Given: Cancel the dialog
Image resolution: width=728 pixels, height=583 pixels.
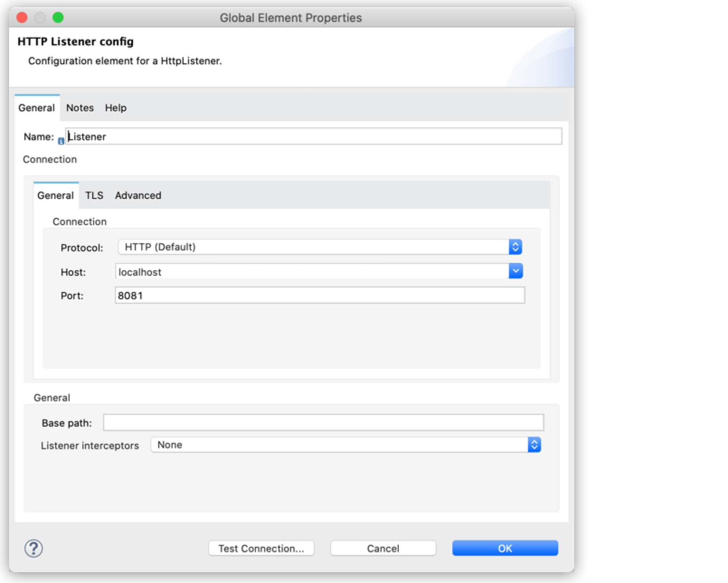Looking at the screenshot, I should point(383,548).
